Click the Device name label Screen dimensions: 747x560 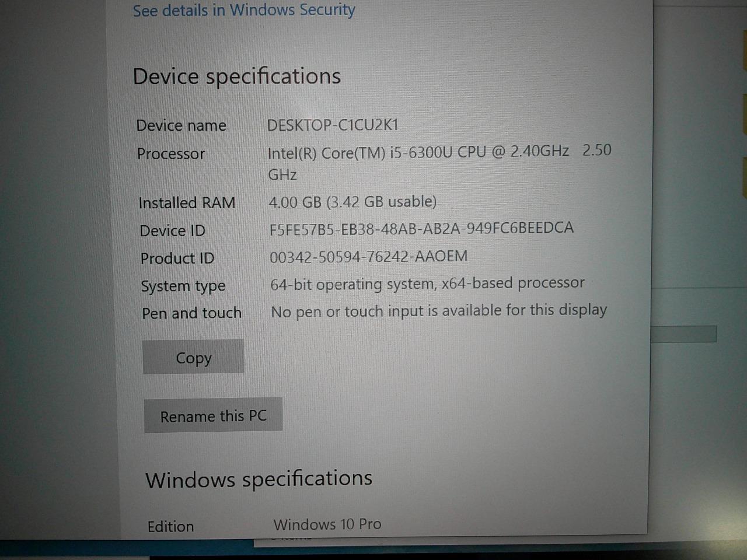(x=181, y=125)
